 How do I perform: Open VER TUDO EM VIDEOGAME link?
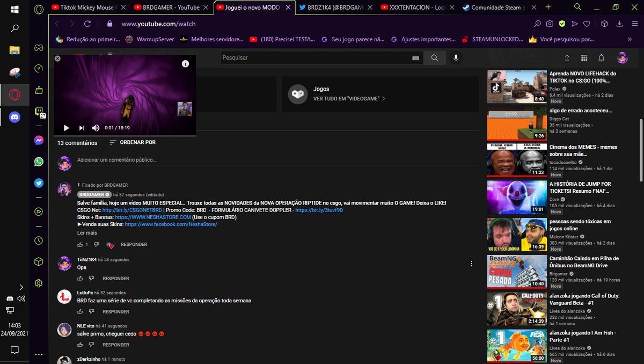point(349,99)
